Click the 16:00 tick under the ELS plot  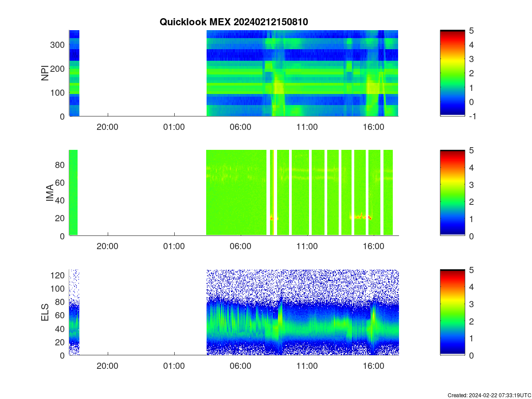click(374, 366)
